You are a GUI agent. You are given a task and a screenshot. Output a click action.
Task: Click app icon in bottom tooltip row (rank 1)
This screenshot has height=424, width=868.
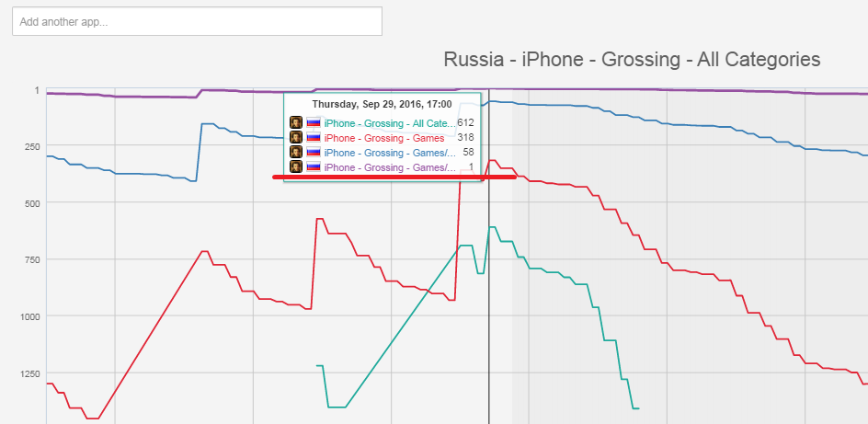[x=296, y=166]
